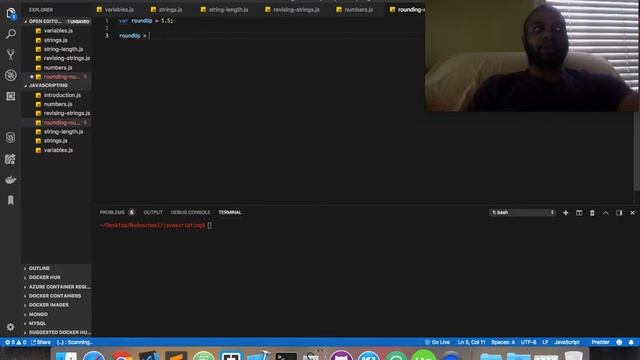640x360 pixels.
Task: Create a new terminal with plus icon
Action: tap(565, 213)
